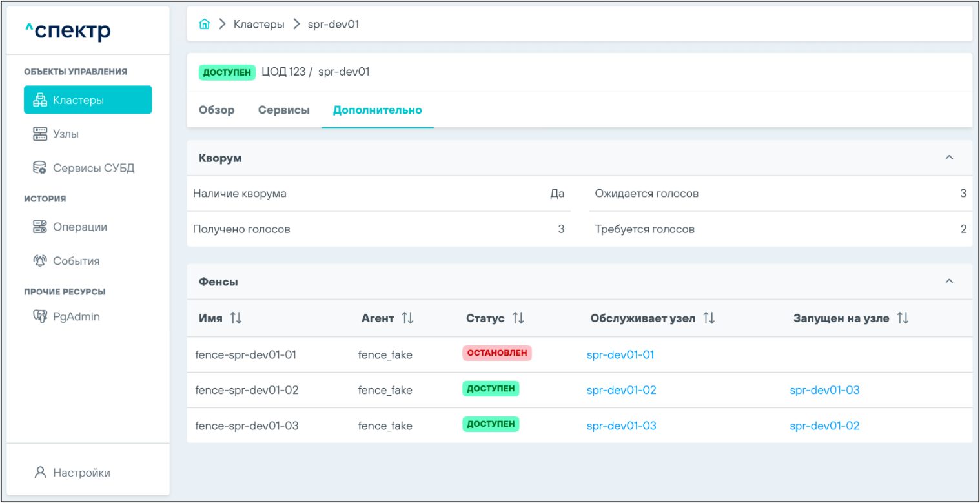Collapse the Фенсы panel
The height and width of the screenshot is (503, 980).
click(x=949, y=281)
